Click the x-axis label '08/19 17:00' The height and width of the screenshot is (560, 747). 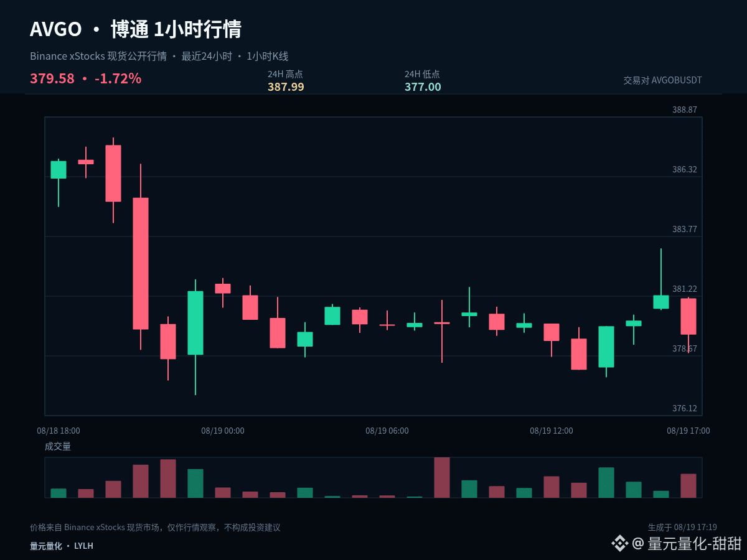pyautogui.click(x=688, y=431)
